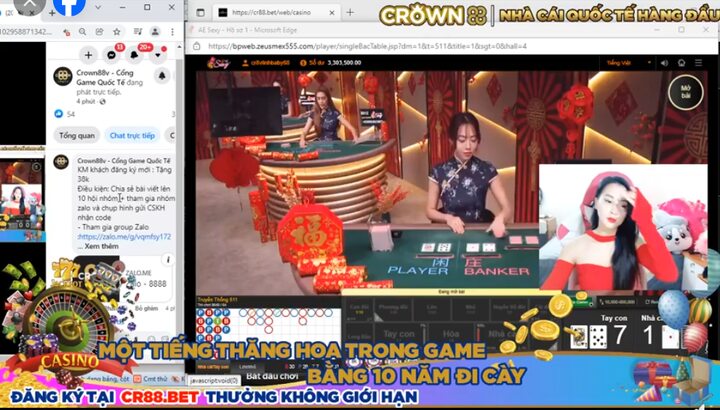Click the Mở bài round button
The image size is (720, 410).
click(x=685, y=91)
